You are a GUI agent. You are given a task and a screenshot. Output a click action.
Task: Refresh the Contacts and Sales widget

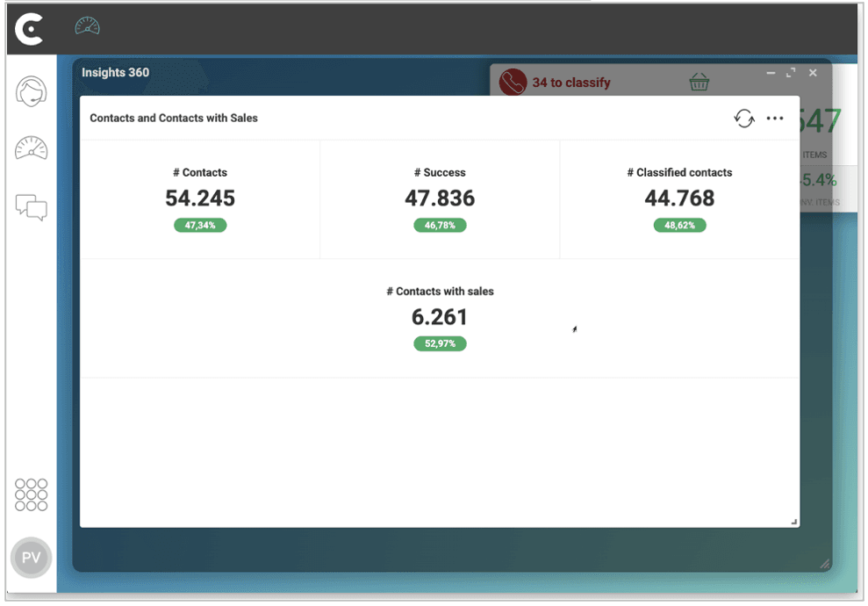click(x=744, y=119)
